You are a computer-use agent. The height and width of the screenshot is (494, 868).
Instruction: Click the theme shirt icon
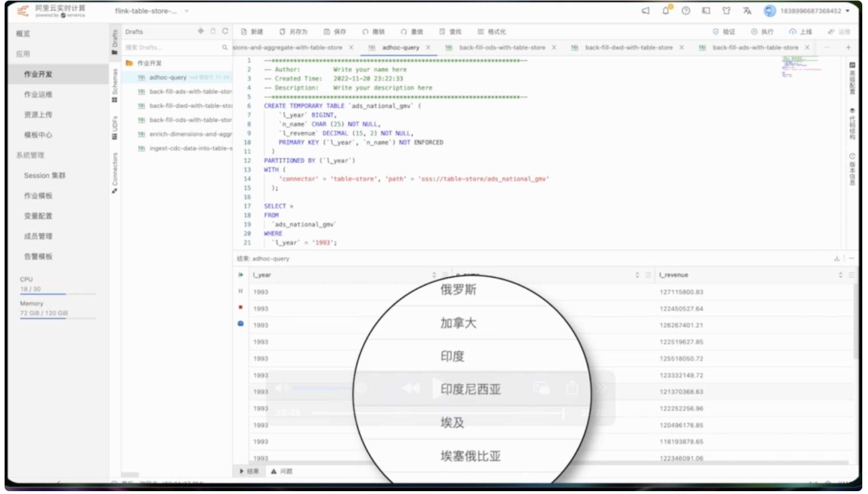pyautogui.click(x=726, y=11)
